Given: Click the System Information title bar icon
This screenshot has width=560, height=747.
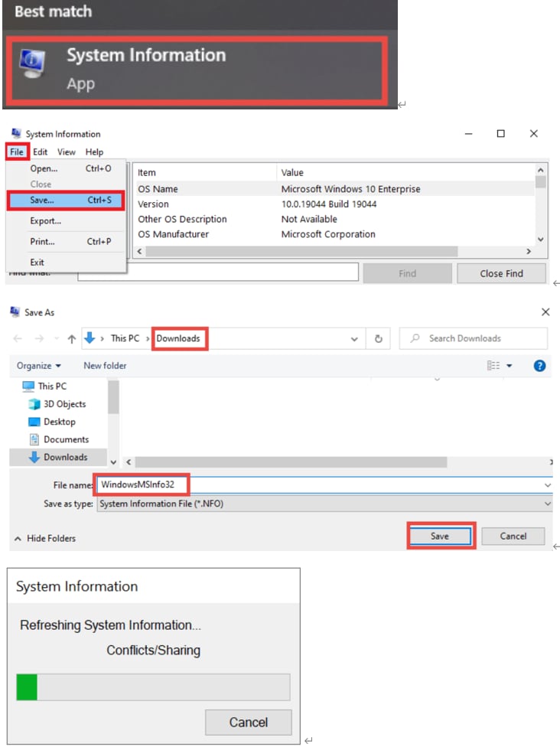Looking at the screenshot, I should 16,133.
